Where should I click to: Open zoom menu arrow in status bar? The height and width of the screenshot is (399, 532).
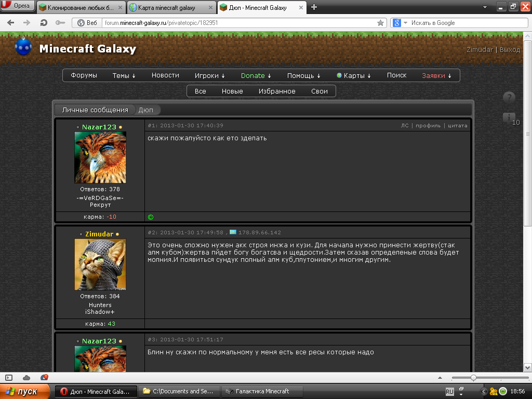pyautogui.click(x=440, y=378)
